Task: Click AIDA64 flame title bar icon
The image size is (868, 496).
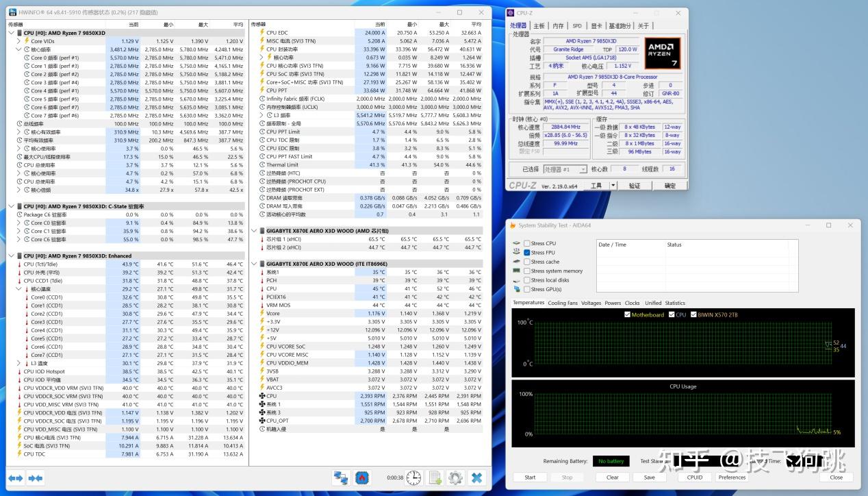Action: [513, 225]
